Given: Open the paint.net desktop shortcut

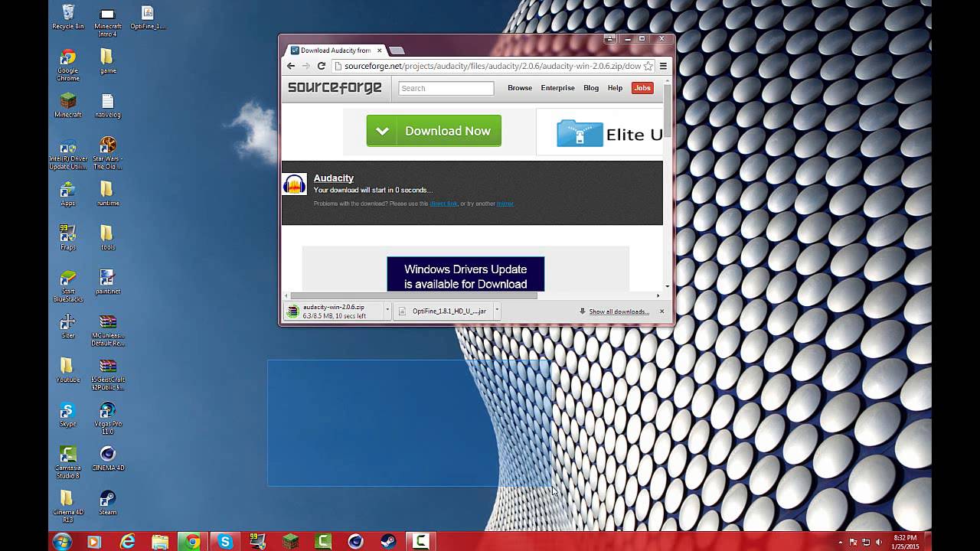Looking at the screenshot, I should [108, 282].
